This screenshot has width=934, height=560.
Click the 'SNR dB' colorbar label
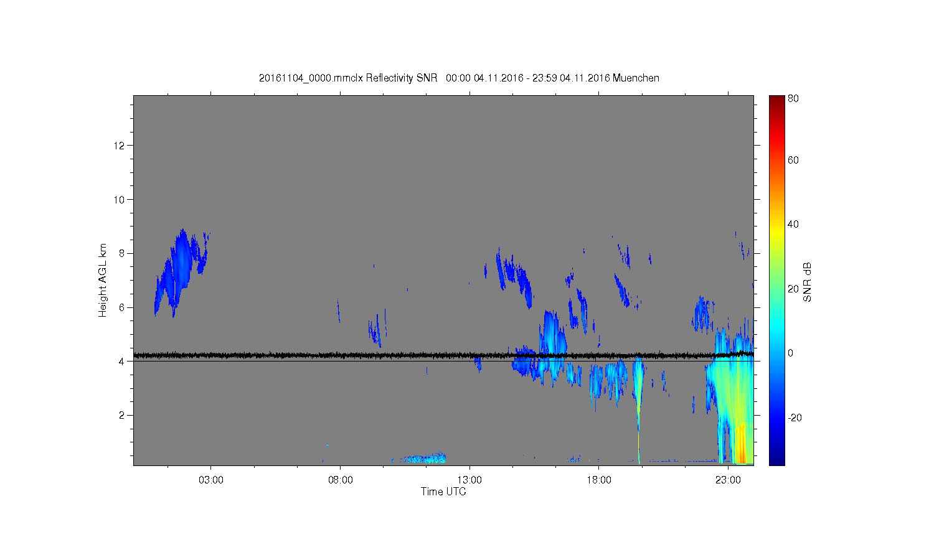807,282
